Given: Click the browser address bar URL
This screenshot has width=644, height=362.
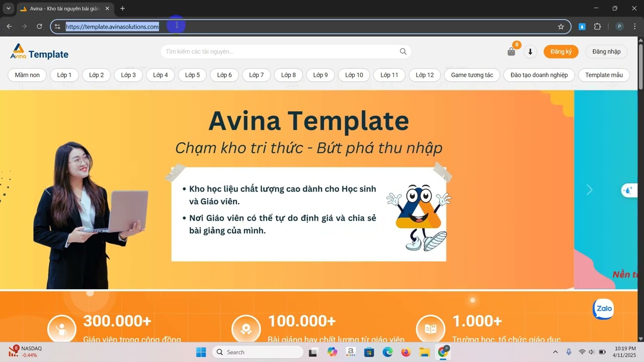Looking at the screenshot, I should 112,27.
